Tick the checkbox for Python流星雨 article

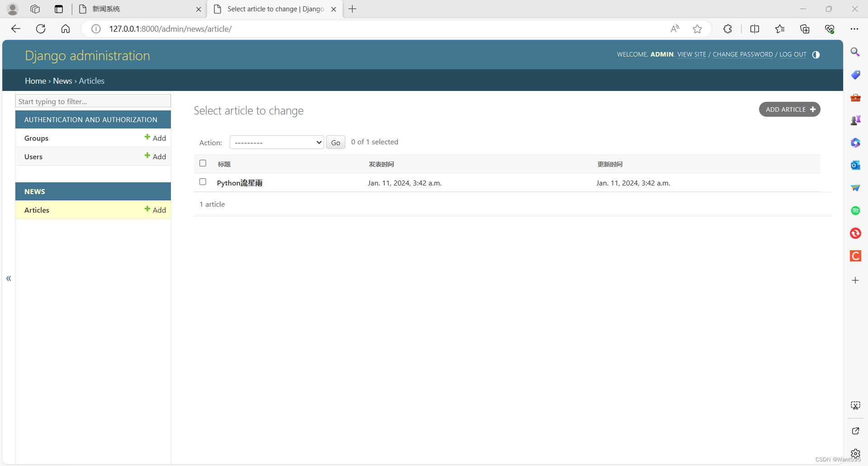[x=203, y=182]
